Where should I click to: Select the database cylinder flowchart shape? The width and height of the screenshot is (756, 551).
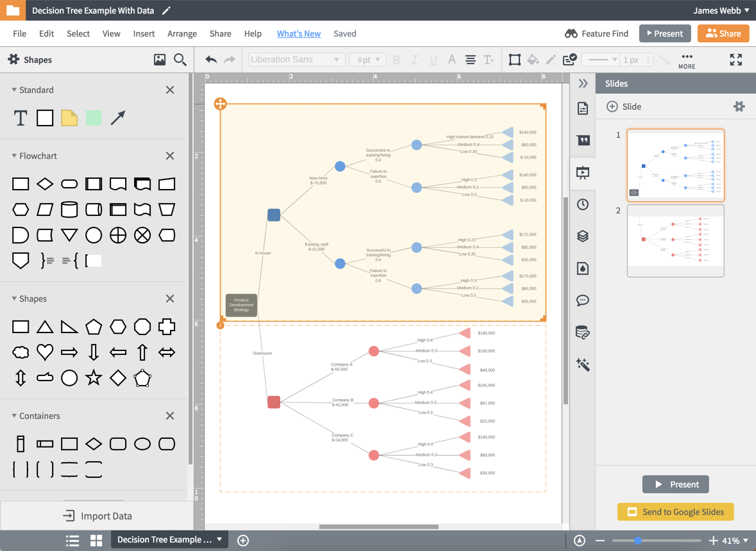(x=69, y=210)
